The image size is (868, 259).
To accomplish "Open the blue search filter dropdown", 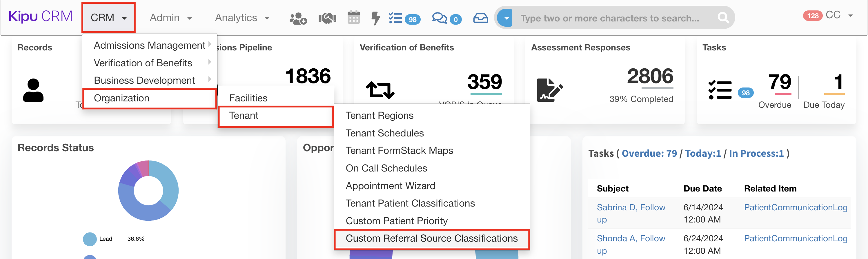I will [505, 18].
